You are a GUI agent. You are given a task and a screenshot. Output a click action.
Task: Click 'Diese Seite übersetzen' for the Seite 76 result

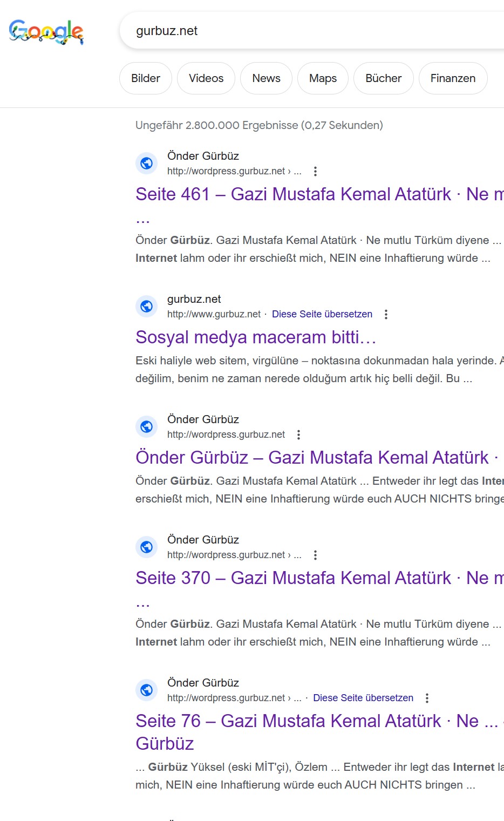(x=363, y=698)
